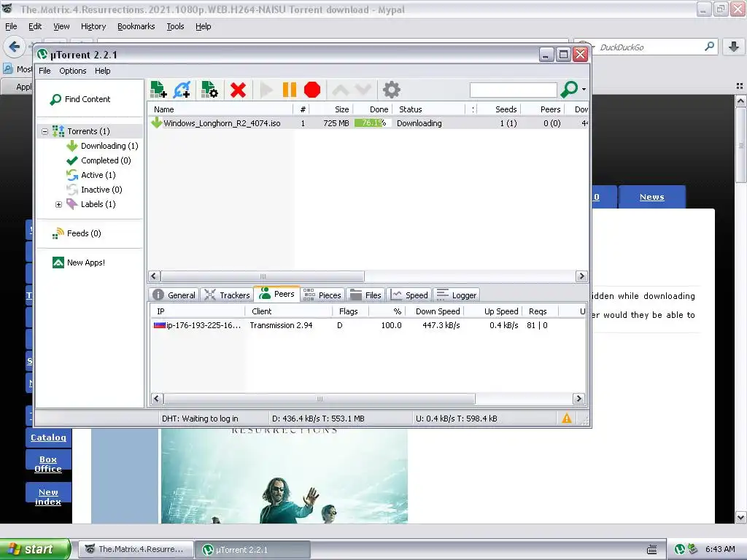Open the Mypal browser History menu
Image resolution: width=747 pixels, height=560 pixels.
(93, 26)
